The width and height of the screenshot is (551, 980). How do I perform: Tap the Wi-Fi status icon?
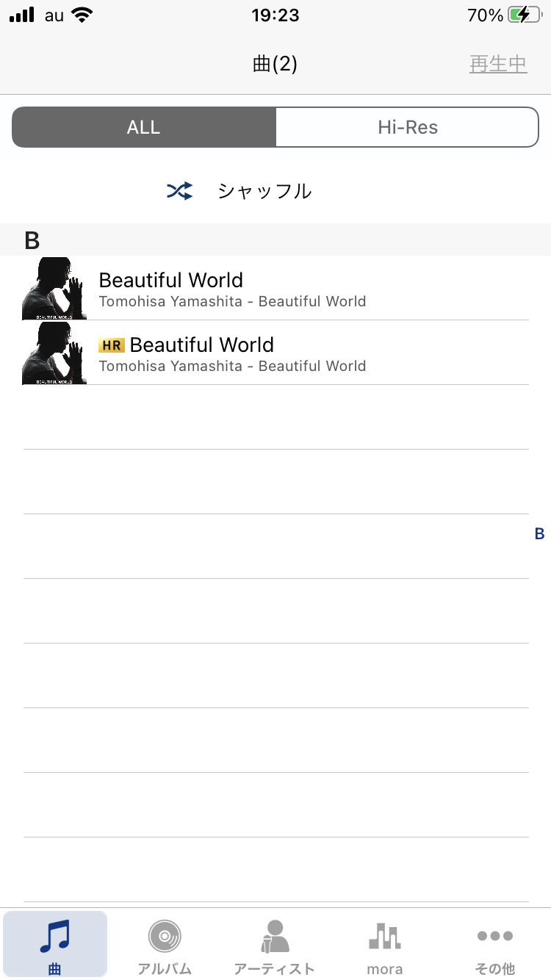(x=83, y=15)
